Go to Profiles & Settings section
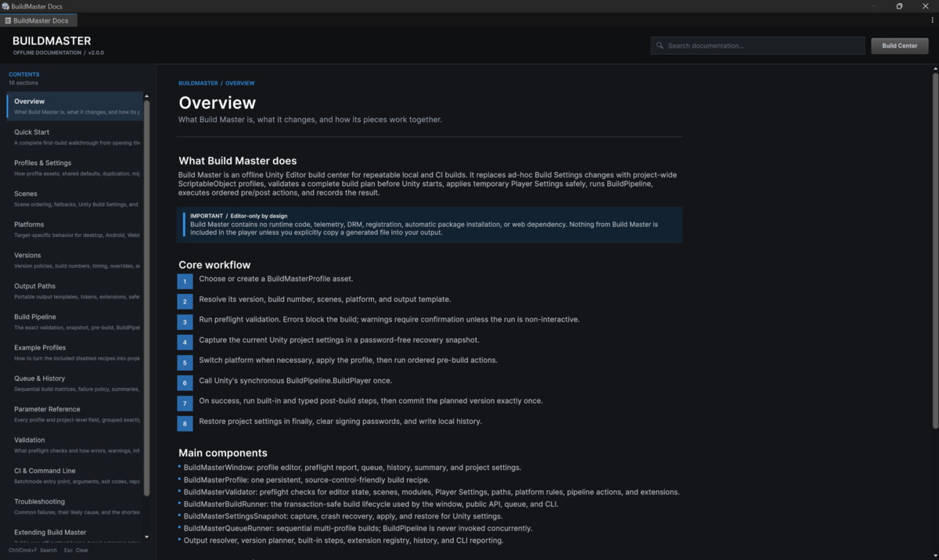 pos(74,167)
